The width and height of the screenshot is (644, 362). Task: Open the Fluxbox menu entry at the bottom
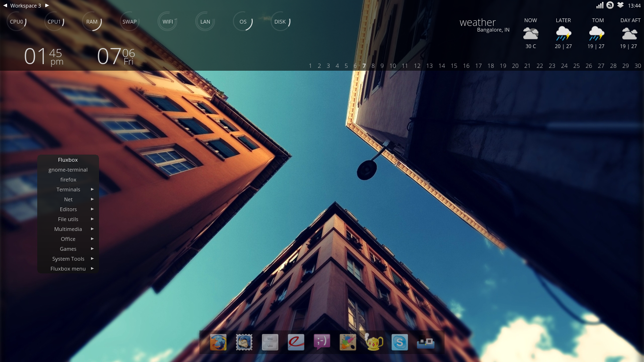(x=68, y=268)
